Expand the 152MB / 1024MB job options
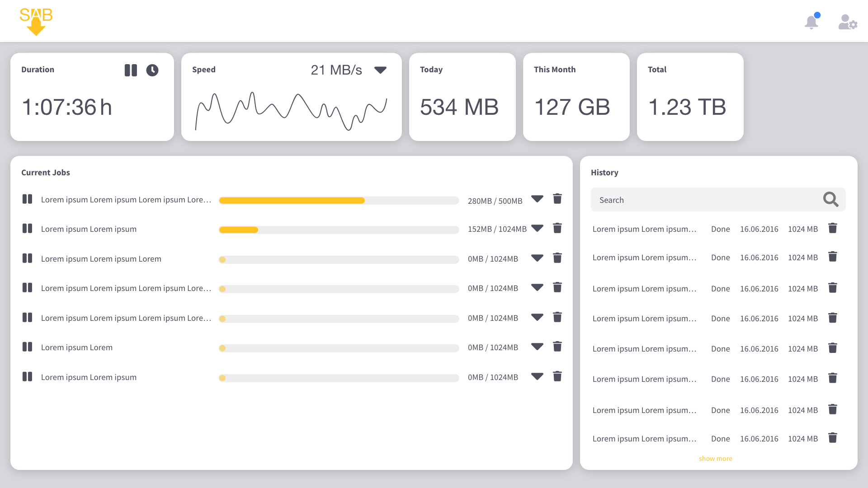The width and height of the screenshot is (868, 488). (537, 228)
